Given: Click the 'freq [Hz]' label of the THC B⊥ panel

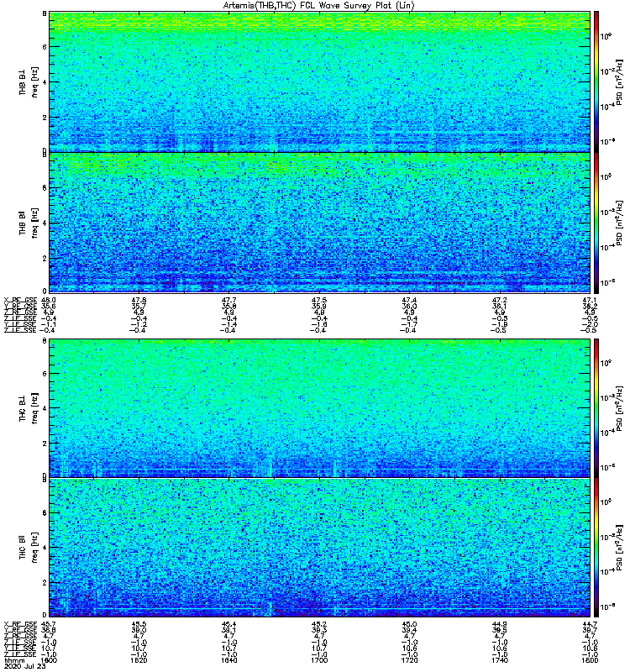Looking at the screenshot, I should (x=34, y=408).
